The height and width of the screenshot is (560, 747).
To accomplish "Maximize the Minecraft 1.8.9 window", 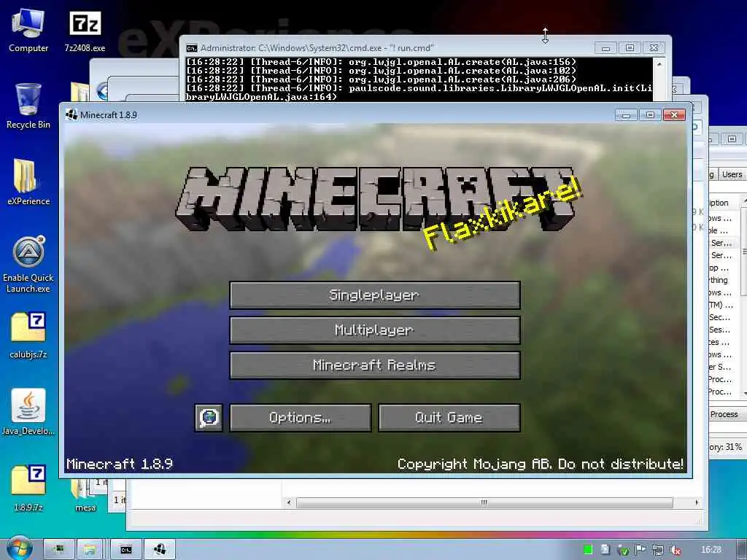I will coord(650,114).
